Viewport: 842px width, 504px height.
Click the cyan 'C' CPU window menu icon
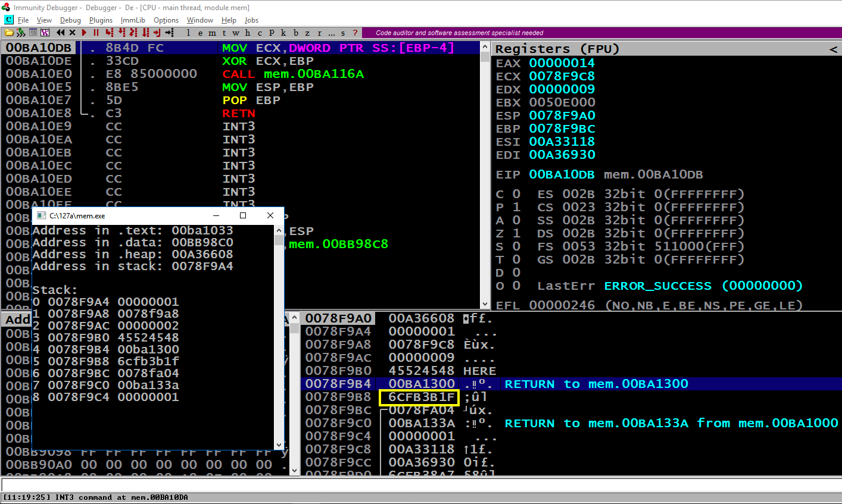point(9,20)
